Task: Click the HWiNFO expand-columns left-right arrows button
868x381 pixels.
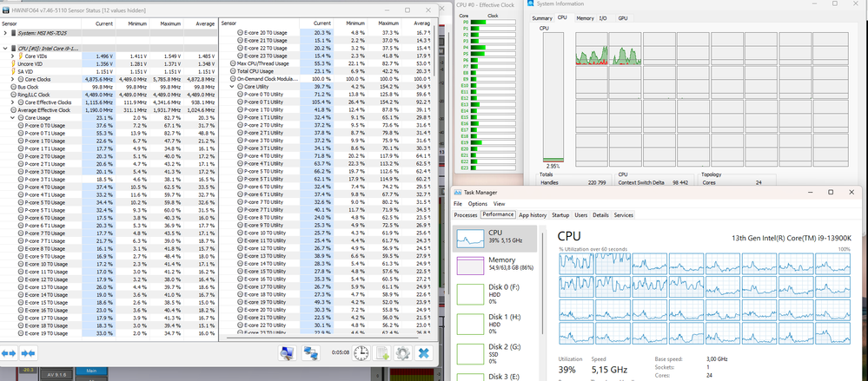Action: point(9,353)
